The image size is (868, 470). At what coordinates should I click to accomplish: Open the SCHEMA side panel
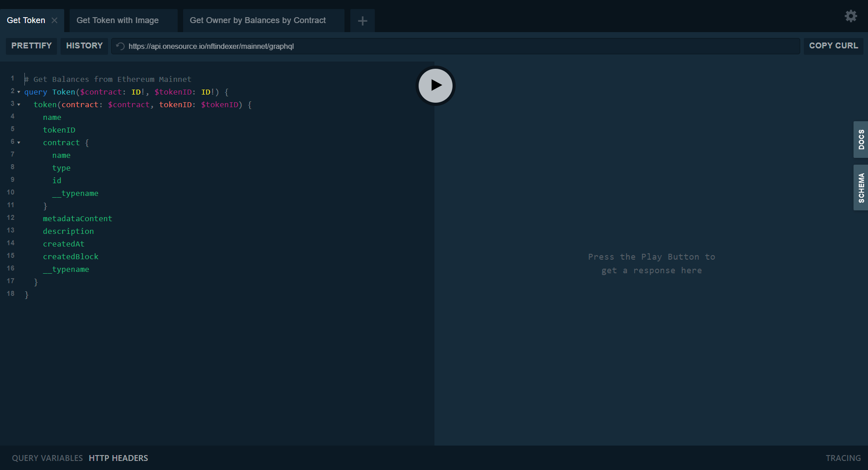[x=861, y=188]
